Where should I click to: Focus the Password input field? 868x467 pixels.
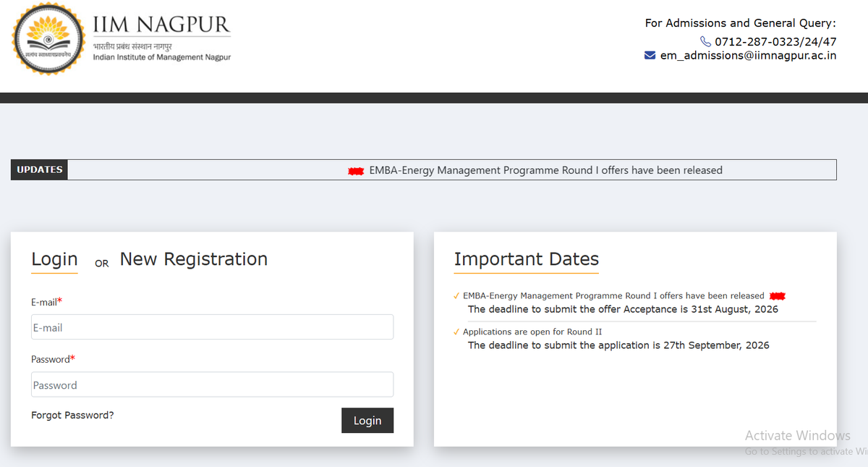[x=212, y=384]
